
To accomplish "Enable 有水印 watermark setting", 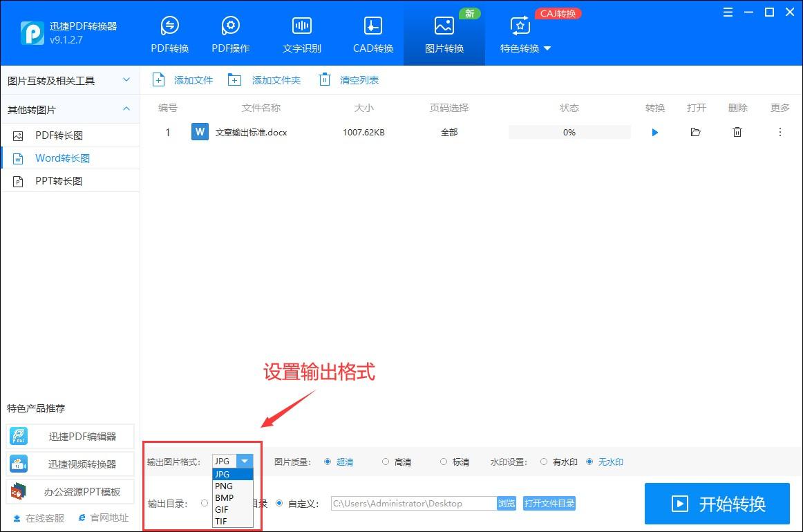I will tap(545, 462).
